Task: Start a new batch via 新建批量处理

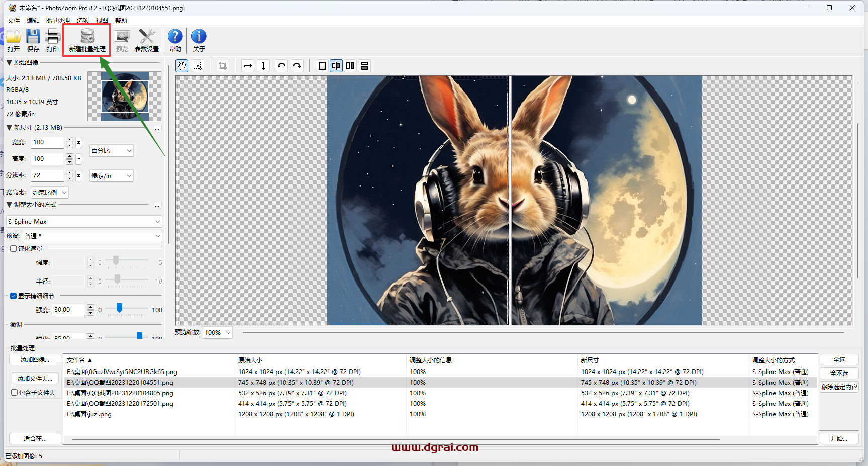Action: 87,40
